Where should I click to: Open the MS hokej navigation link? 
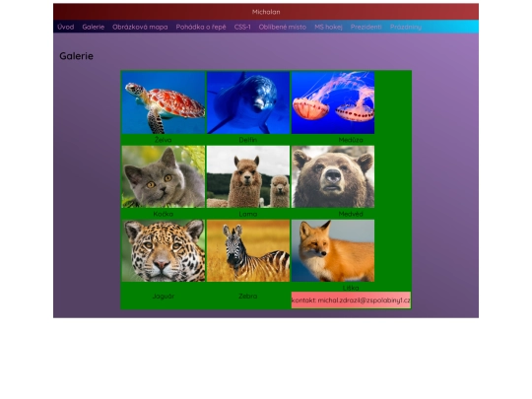328,28
